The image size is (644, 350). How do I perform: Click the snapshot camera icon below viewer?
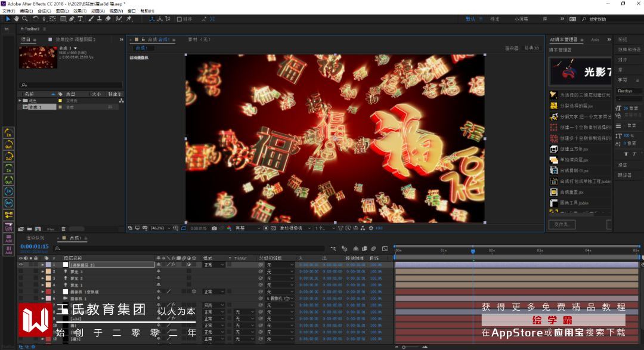[x=214, y=228]
